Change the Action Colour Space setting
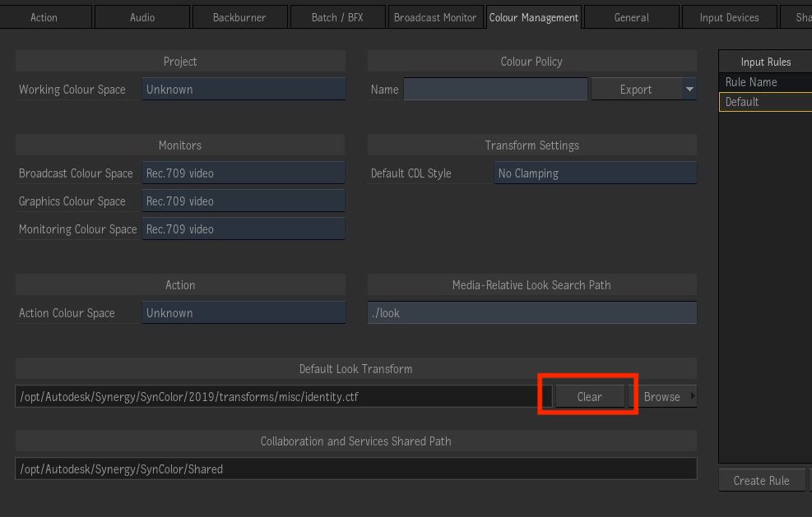 244,312
